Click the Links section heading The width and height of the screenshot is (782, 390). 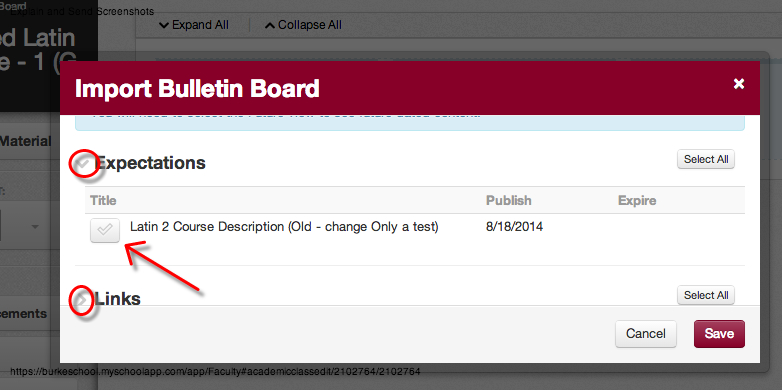118,299
